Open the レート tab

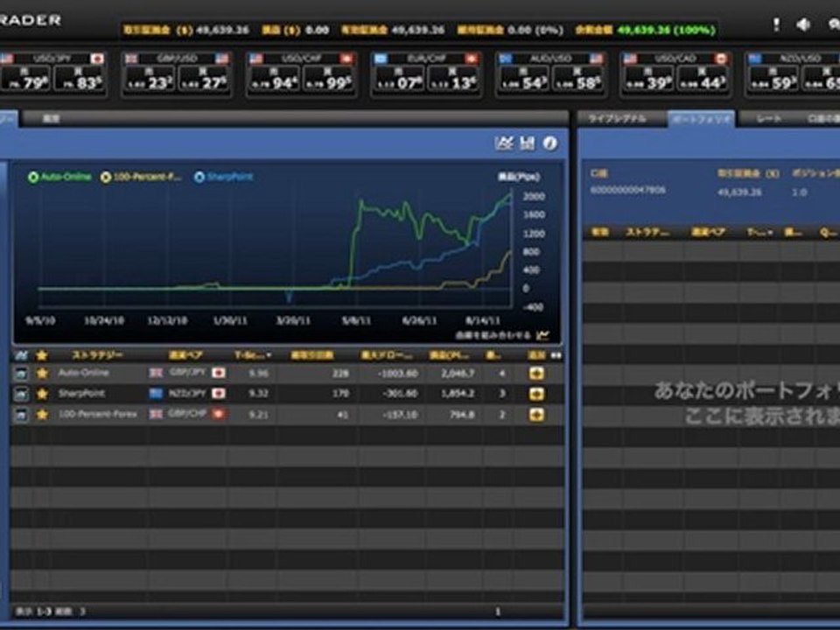point(769,119)
